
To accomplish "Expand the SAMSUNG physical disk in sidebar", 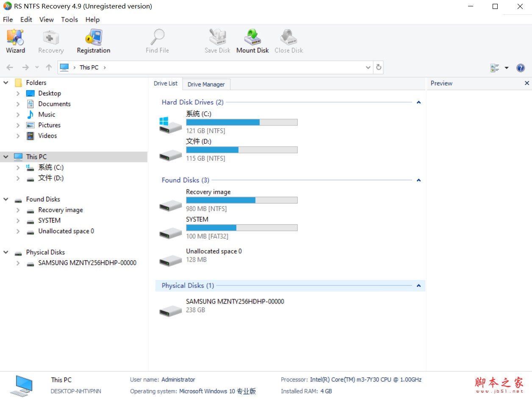I will coord(18,263).
